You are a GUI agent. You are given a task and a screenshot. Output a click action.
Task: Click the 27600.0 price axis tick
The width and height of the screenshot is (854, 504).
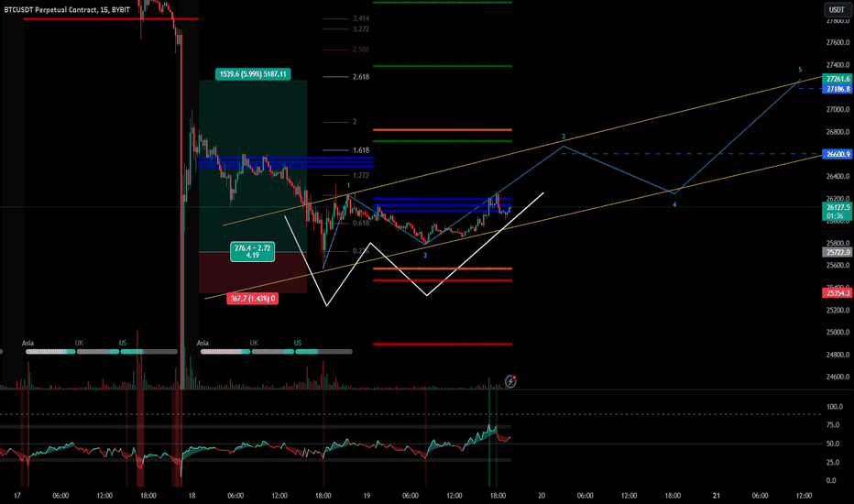pyautogui.click(x=838, y=42)
